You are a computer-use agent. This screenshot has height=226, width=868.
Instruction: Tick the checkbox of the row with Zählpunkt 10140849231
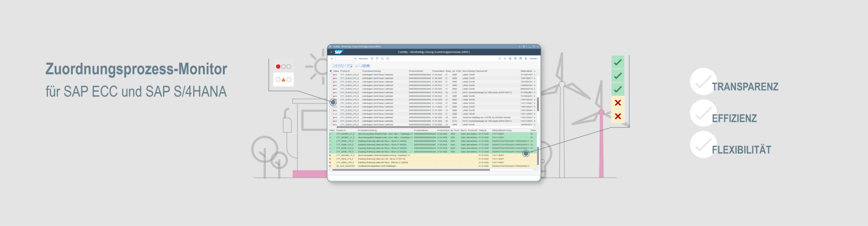pos(330,96)
